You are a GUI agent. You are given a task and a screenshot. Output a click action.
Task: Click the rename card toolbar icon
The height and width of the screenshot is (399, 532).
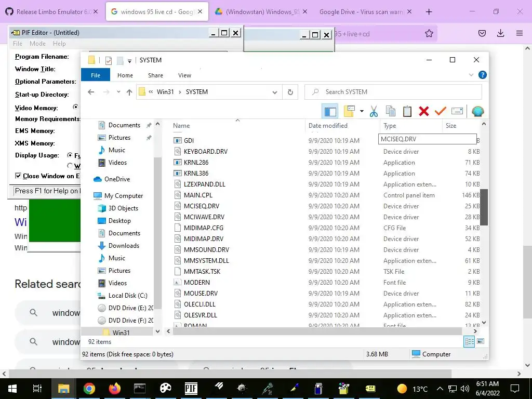[457, 111]
